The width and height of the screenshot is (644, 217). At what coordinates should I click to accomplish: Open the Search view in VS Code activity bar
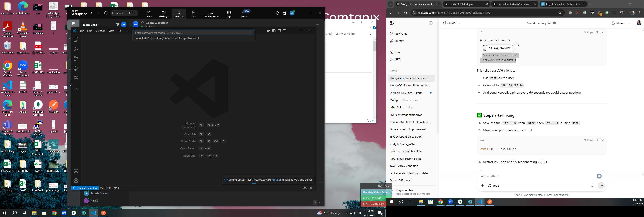76,49
